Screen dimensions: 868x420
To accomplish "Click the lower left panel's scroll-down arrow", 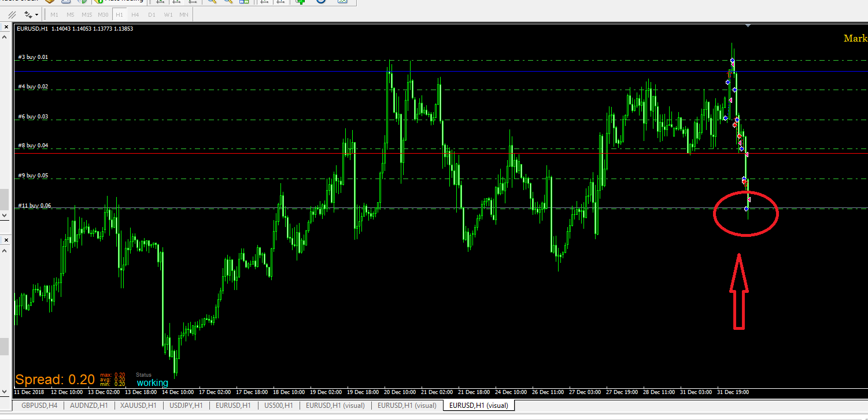I will 5,392.
